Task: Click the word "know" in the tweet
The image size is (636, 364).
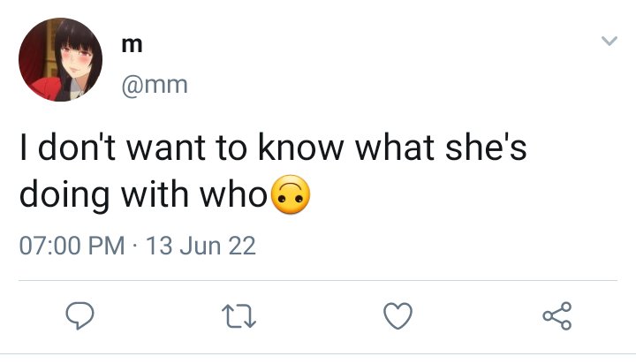Action: tap(301, 147)
